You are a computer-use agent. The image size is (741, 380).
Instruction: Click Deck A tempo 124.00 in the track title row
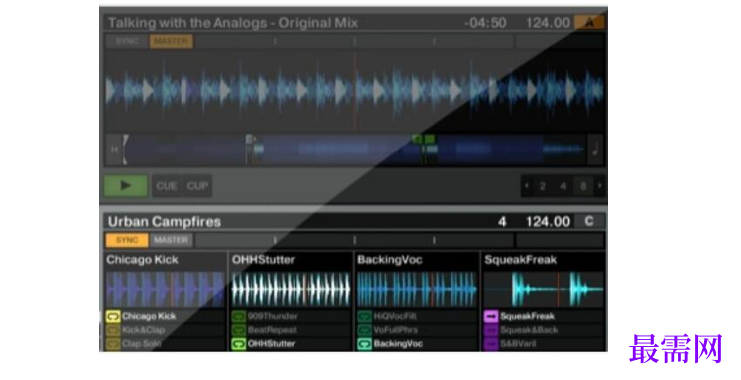pyautogui.click(x=548, y=23)
